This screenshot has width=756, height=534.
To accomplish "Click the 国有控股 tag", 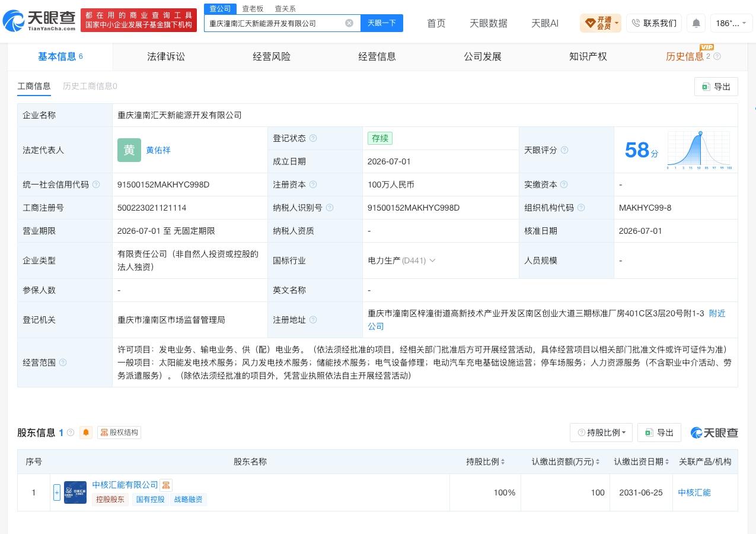I will pos(151,500).
